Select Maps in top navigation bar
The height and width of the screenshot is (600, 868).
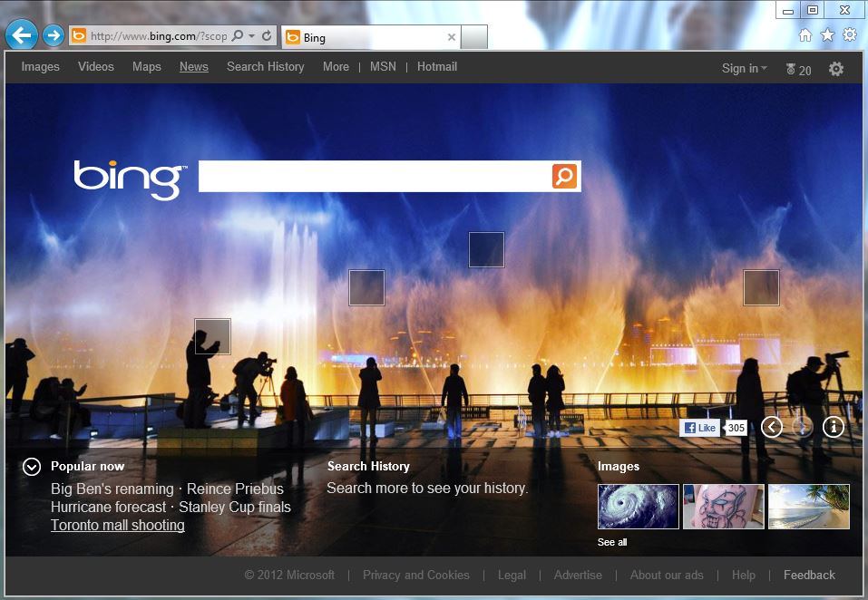point(147,67)
